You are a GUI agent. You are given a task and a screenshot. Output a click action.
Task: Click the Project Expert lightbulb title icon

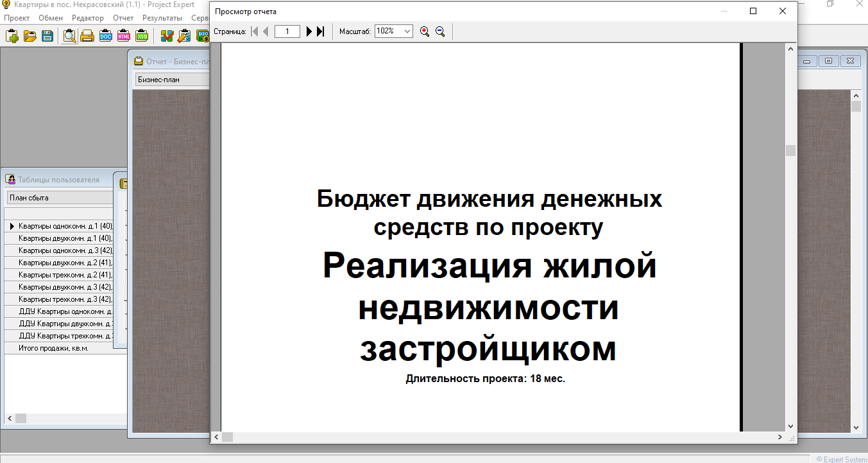pos(6,4)
